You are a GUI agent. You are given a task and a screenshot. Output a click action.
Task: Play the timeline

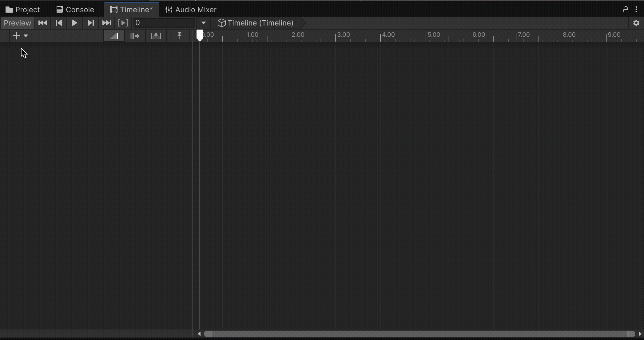pyautogui.click(x=74, y=23)
